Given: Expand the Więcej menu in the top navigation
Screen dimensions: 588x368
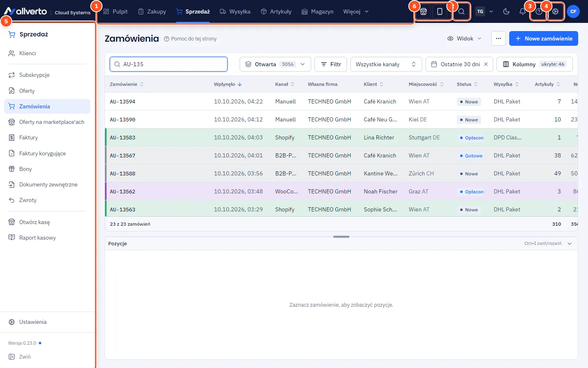Looking at the screenshot, I should [x=356, y=11].
